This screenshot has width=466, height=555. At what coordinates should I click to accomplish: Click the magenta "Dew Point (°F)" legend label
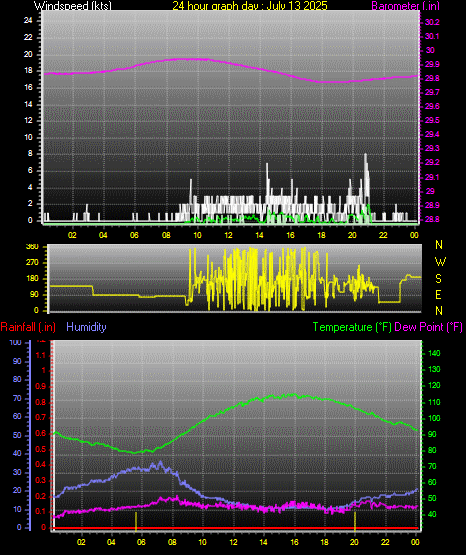tap(428, 327)
